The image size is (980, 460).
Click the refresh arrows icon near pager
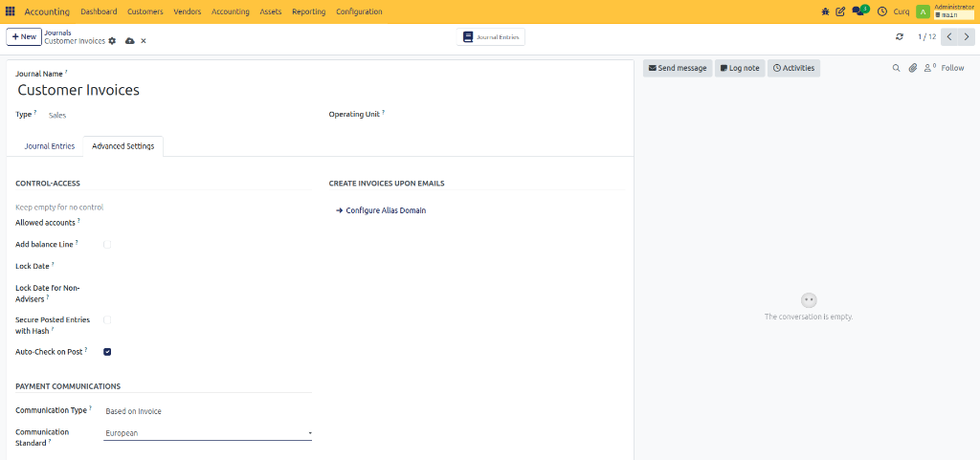(x=900, y=37)
